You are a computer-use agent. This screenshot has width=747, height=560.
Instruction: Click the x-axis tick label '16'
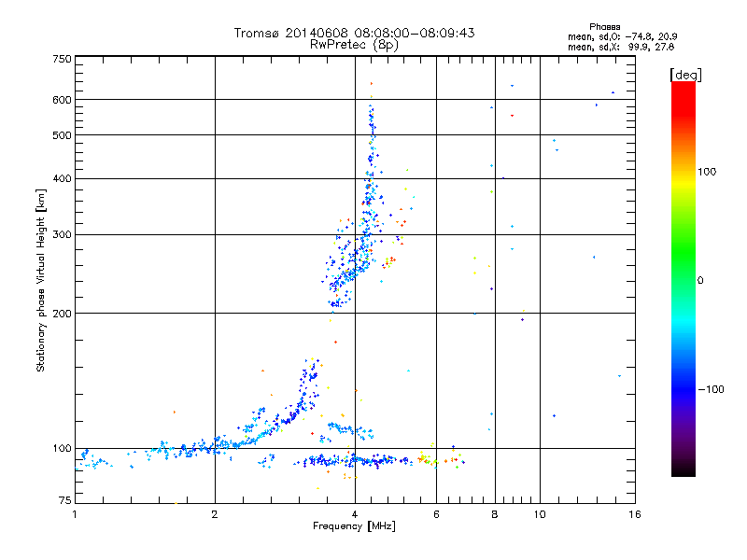[x=635, y=514]
